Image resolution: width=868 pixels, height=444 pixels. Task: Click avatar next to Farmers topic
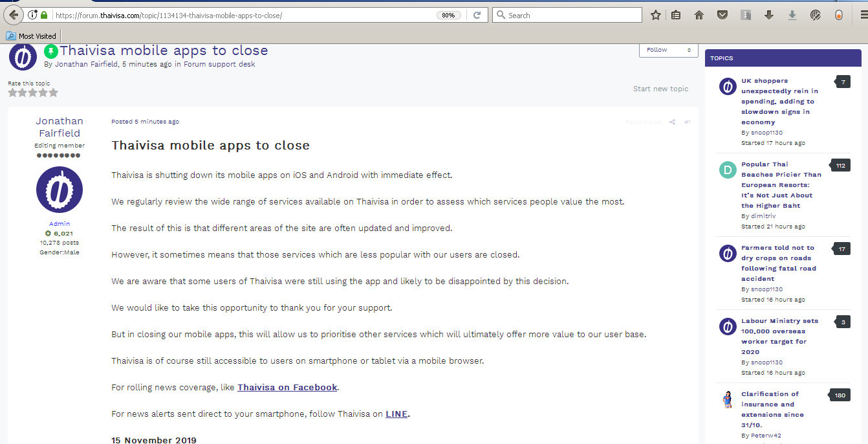pos(728,253)
